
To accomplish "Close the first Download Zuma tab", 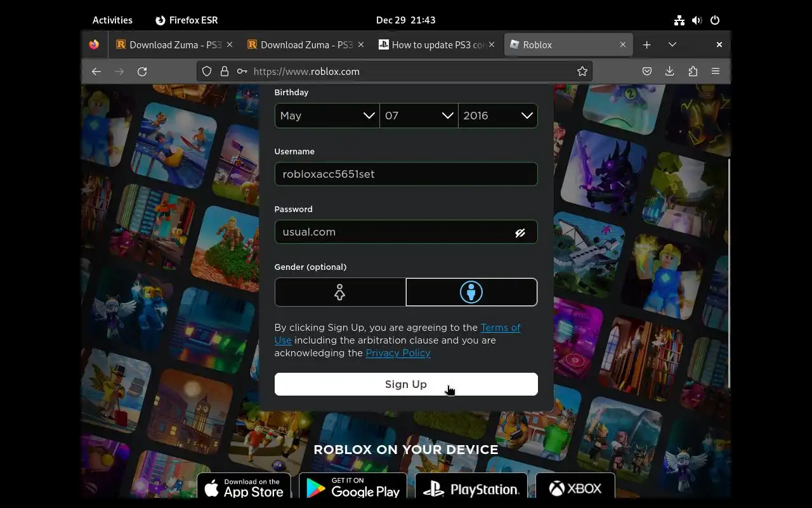I will click(230, 44).
